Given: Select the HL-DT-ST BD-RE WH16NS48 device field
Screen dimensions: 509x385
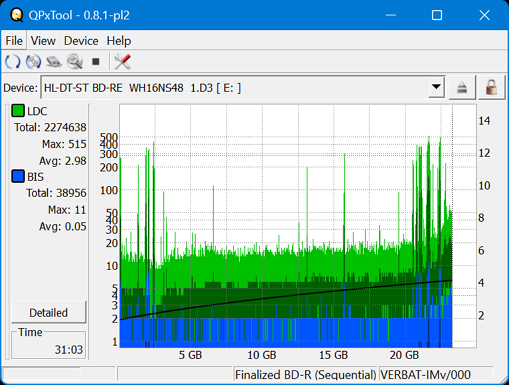Looking at the screenshot, I should click(243, 88).
